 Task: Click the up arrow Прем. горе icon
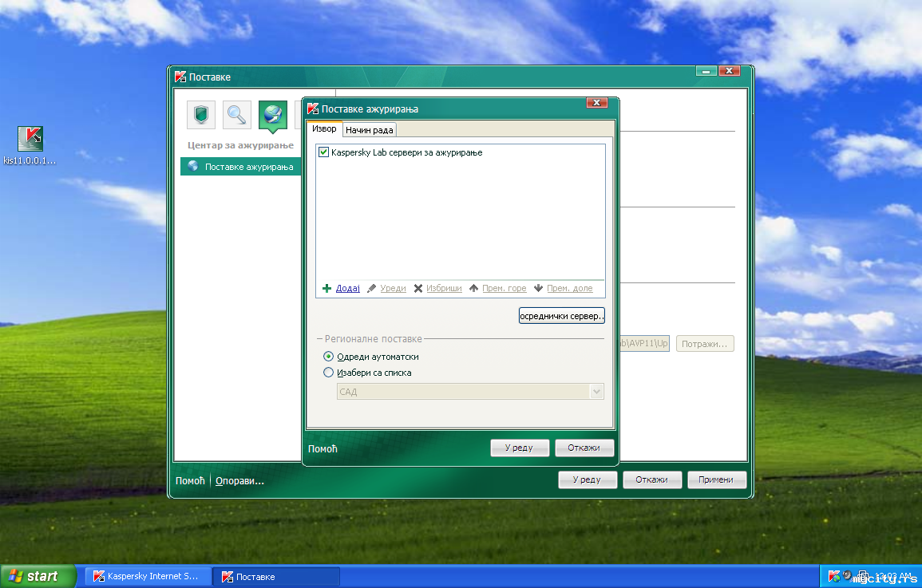[x=474, y=289]
